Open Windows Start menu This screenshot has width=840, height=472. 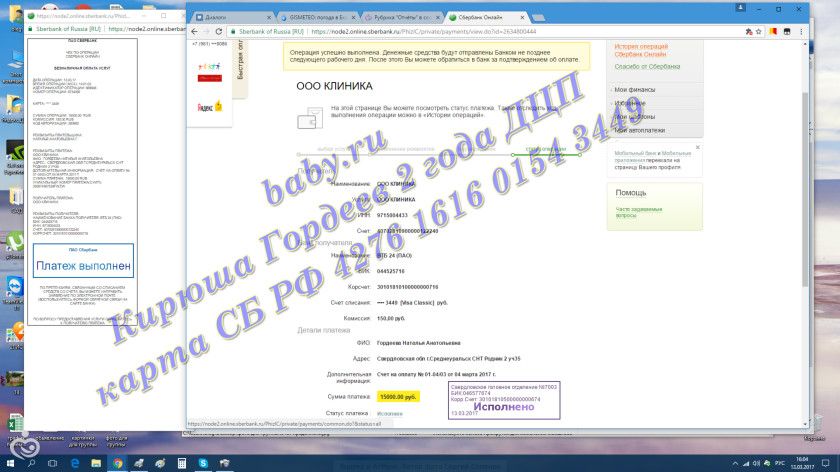pos(10,463)
